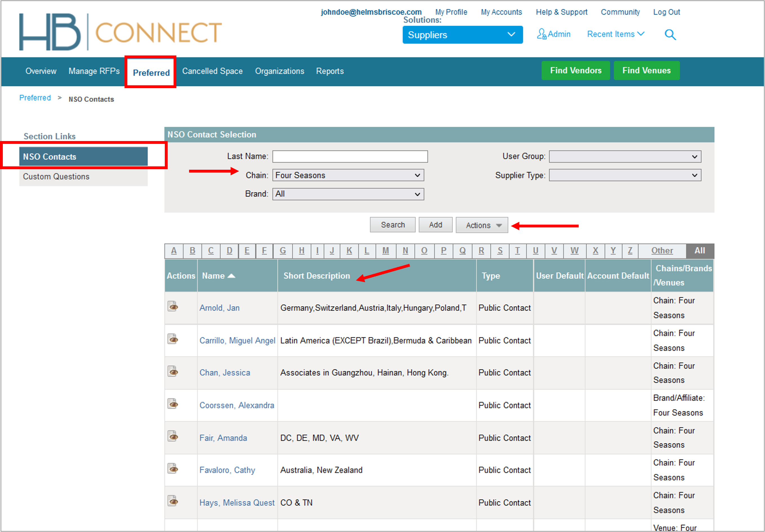Open the Custom Questions section link

click(56, 176)
